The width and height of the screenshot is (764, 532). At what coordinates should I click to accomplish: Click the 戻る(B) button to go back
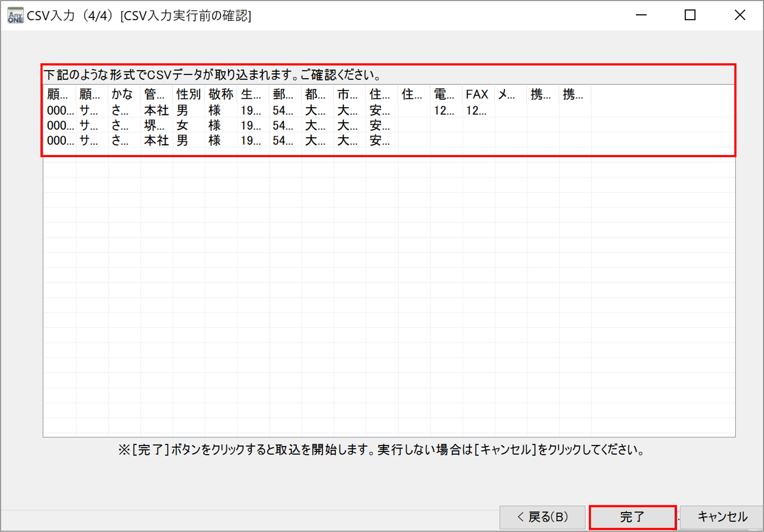tap(541, 517)
